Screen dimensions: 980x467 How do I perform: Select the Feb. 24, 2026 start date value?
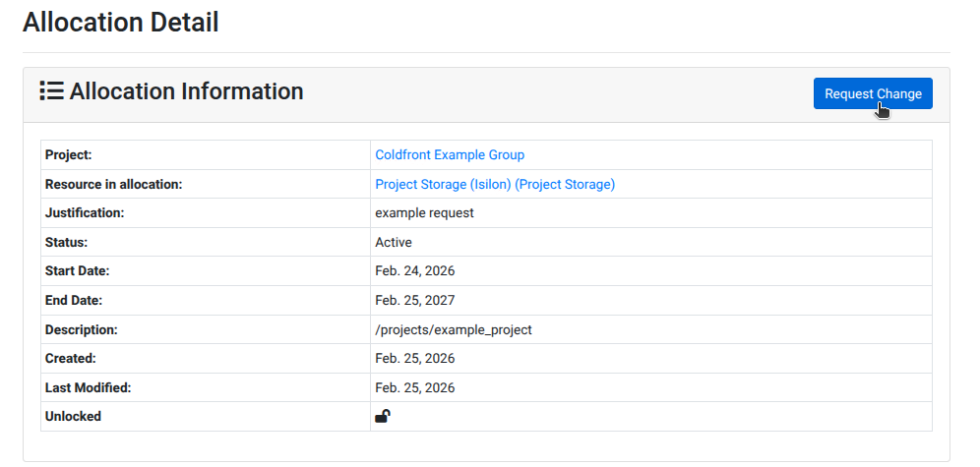[414, 270]
